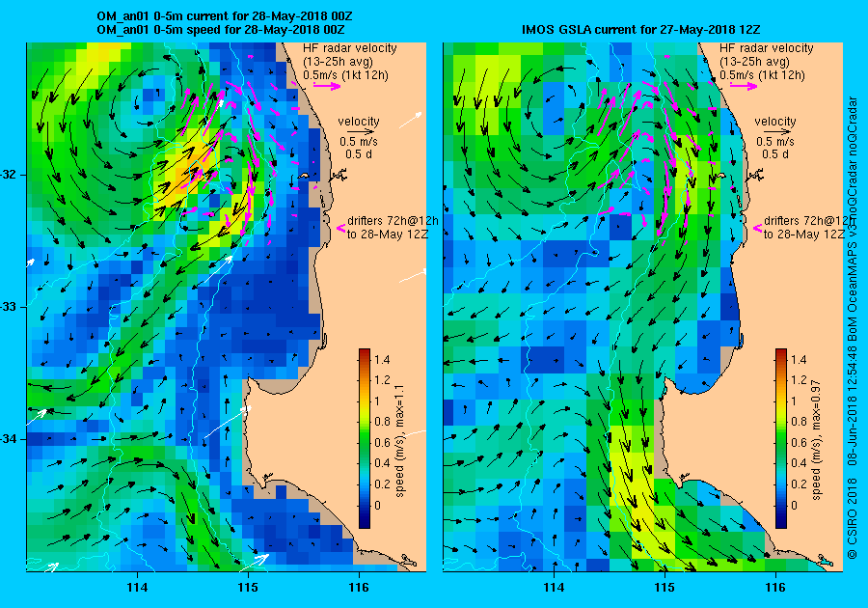The height and width of the screenshot is (608, 868).
Task: Click the left map's 'HF radar velocity' label
Action: tap(350, 48)
